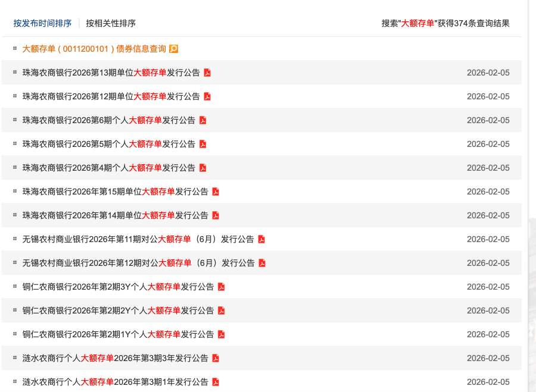Open PDF icon for 珠海农商银行2026年第15期单位大额存单
Screen dimensions: 536x392
click(216, 192)
